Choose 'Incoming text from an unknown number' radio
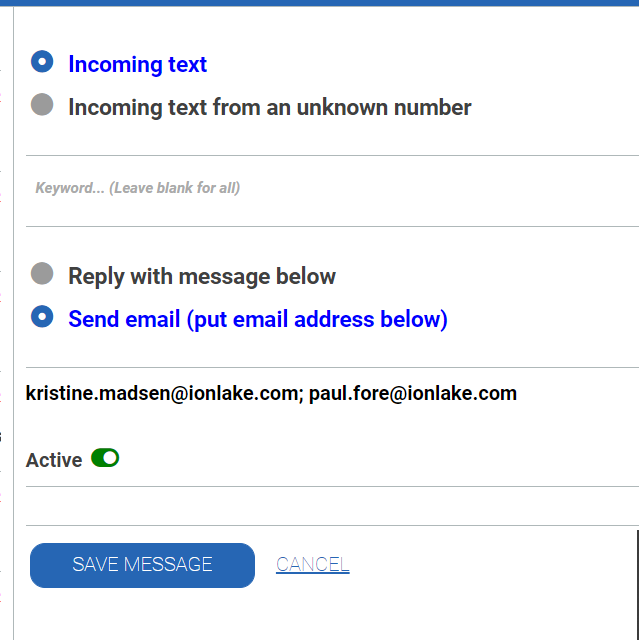 point(42,104)
